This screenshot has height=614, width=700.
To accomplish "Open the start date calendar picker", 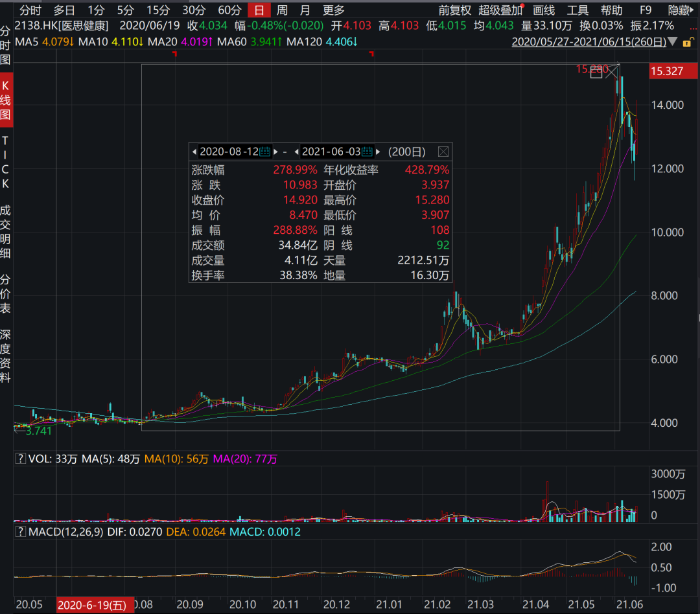I will coord(264,152).
